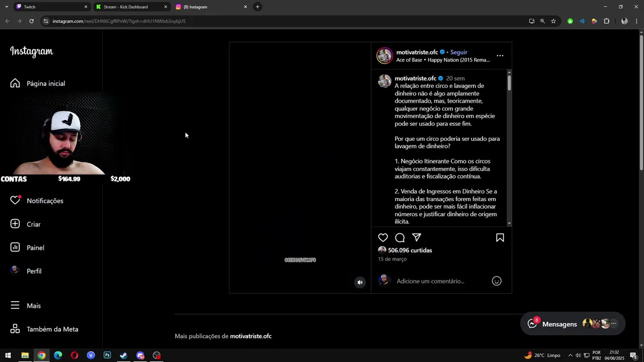The image size is (644, 362).
Task: Open the Ace of Base audio link
Action: [x=443, y=60]
